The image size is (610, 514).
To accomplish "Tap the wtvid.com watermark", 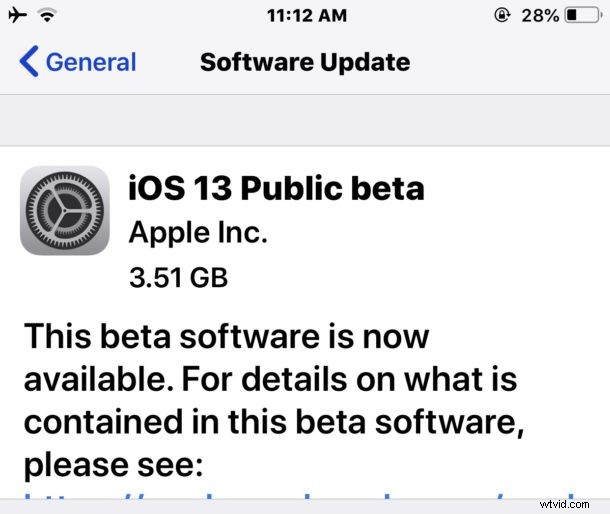I will click(564, 505).
